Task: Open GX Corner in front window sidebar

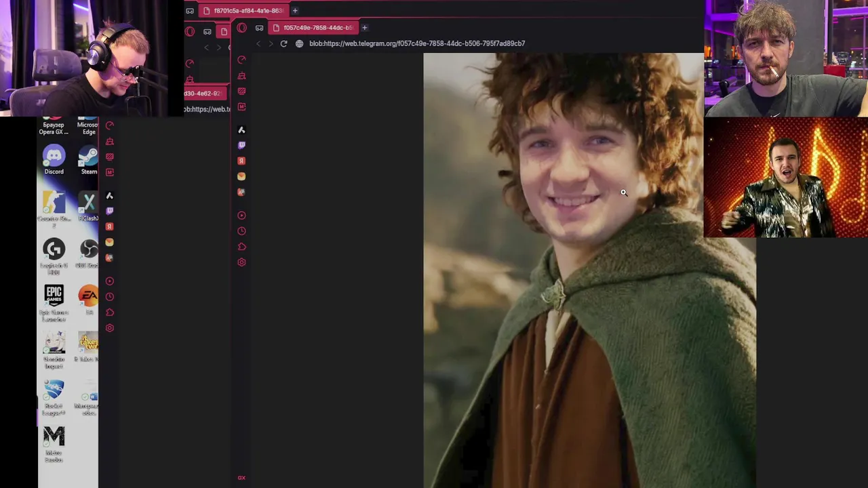Action: tap(241, 91)
